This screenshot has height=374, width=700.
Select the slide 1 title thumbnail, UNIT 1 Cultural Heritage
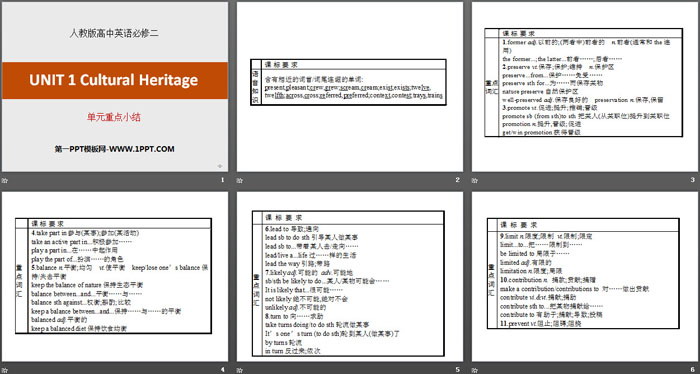[x=114, y=87]
